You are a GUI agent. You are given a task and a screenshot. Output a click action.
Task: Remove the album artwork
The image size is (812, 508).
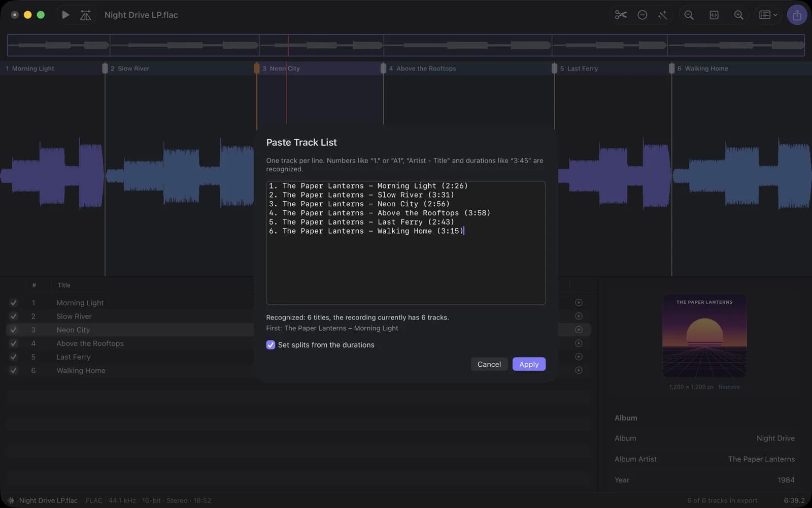pos(729,387)
